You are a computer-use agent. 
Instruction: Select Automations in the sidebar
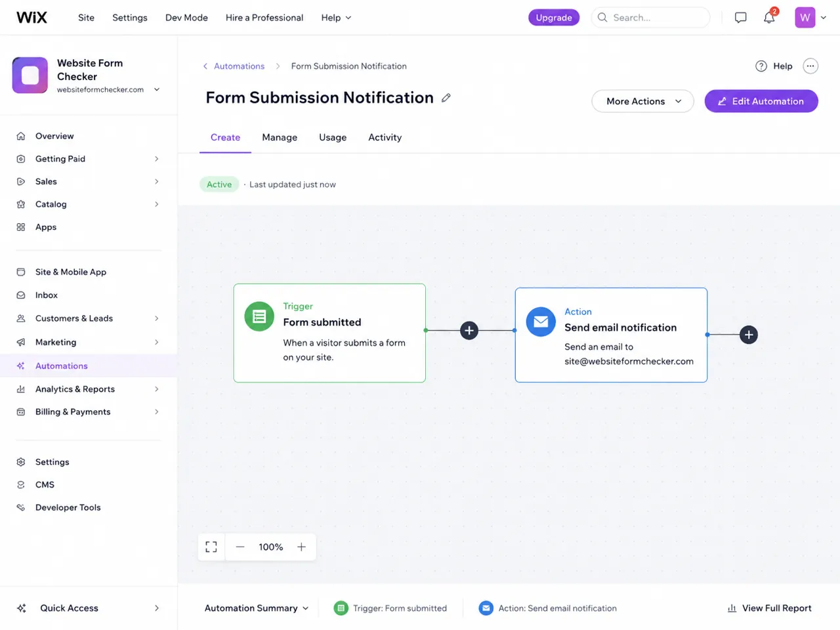point(89,366)
